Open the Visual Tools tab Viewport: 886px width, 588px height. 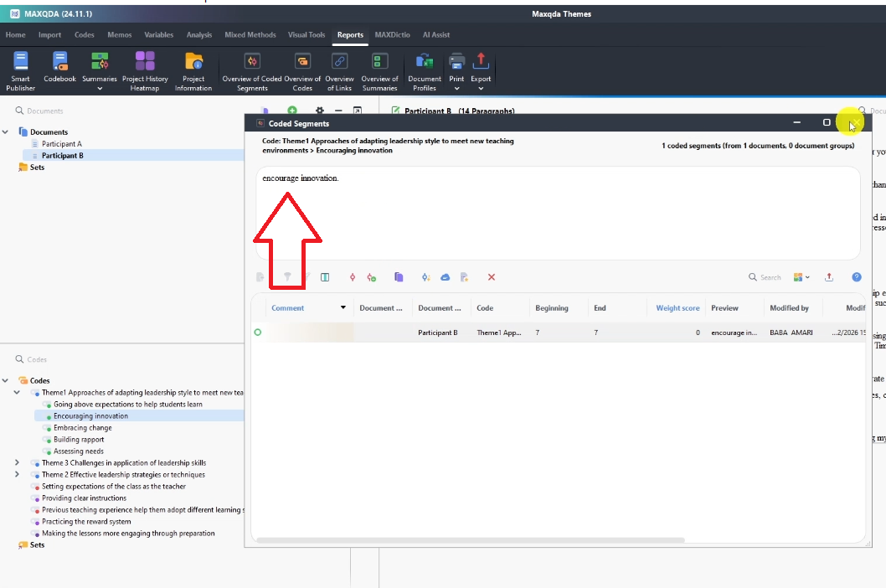click(x=306, y=35)
